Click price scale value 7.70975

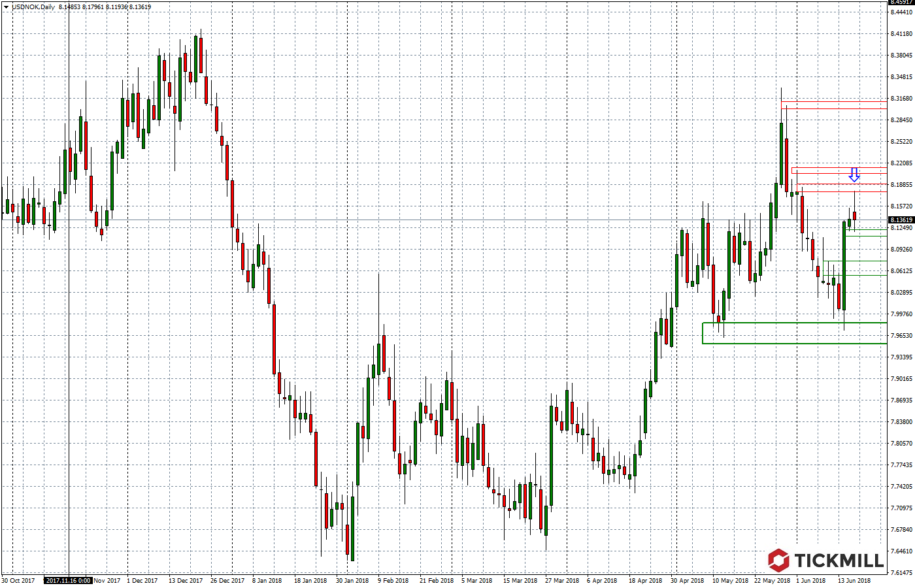point(901,508)
